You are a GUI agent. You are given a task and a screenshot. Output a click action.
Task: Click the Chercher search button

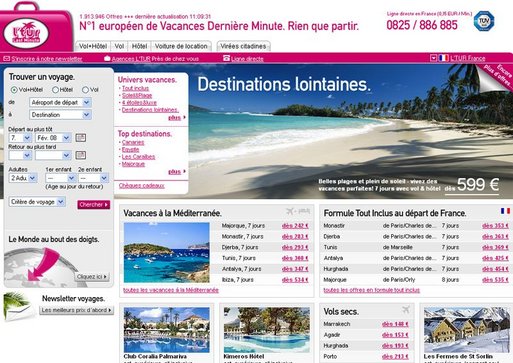point(94,205)
